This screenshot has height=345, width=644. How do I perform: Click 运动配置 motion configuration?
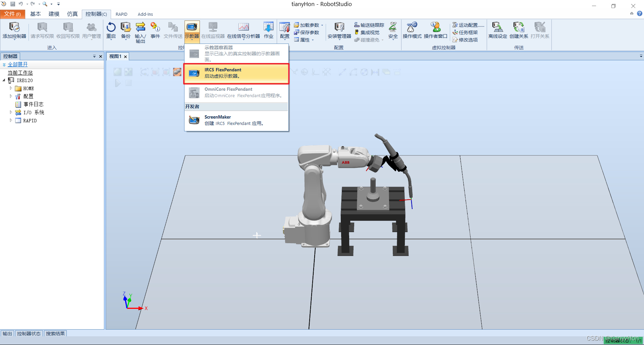coord(468,25)
